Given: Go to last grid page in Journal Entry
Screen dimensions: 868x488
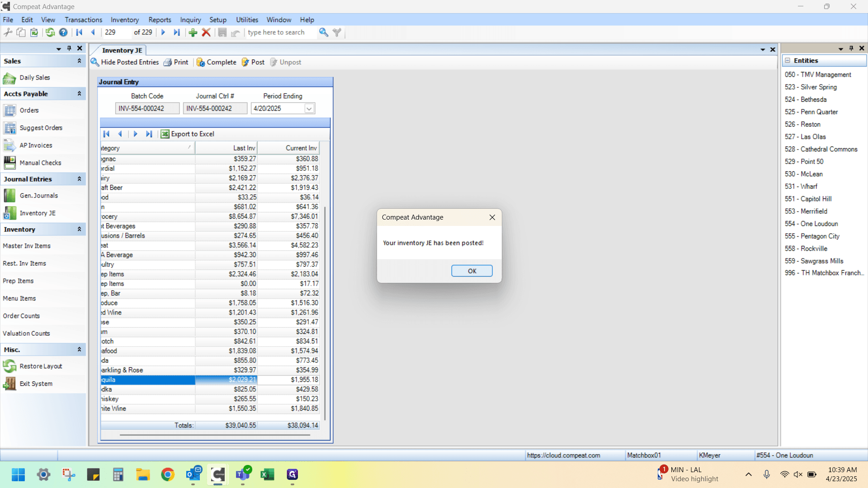Looking at the screenshot, I should [x=149, y=134].
